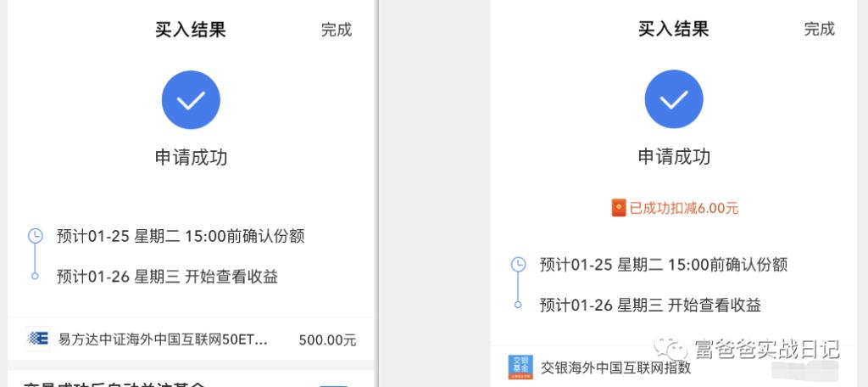Click the red envelope coupon icon
This screenshot has height=387, width=868.
619,208
